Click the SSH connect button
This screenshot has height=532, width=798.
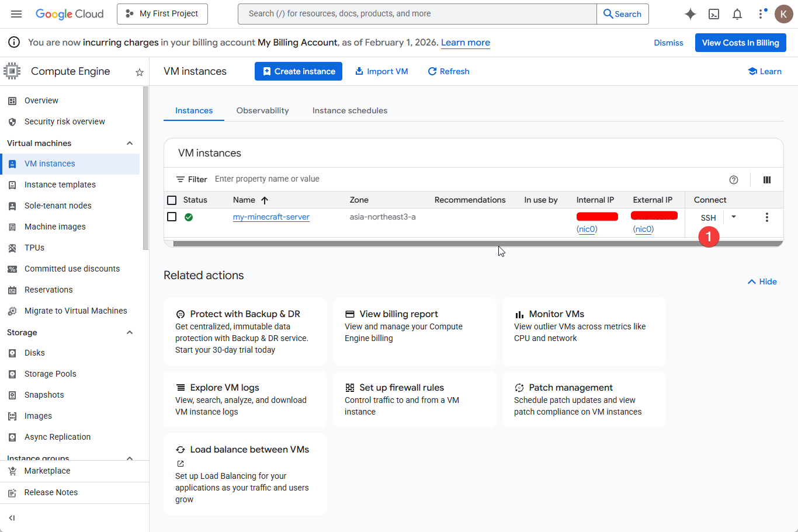click(x=708, y=218)
